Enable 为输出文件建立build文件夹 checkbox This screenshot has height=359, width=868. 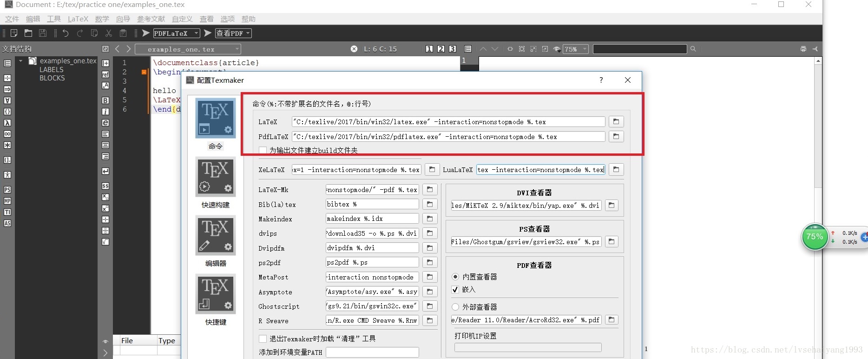pos(263,150)
